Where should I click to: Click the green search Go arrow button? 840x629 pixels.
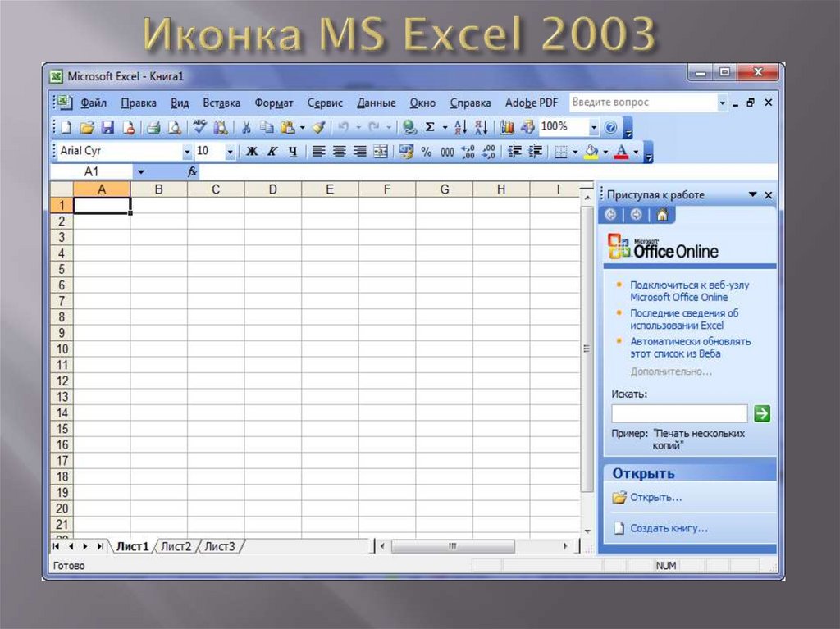click(762, 413)
